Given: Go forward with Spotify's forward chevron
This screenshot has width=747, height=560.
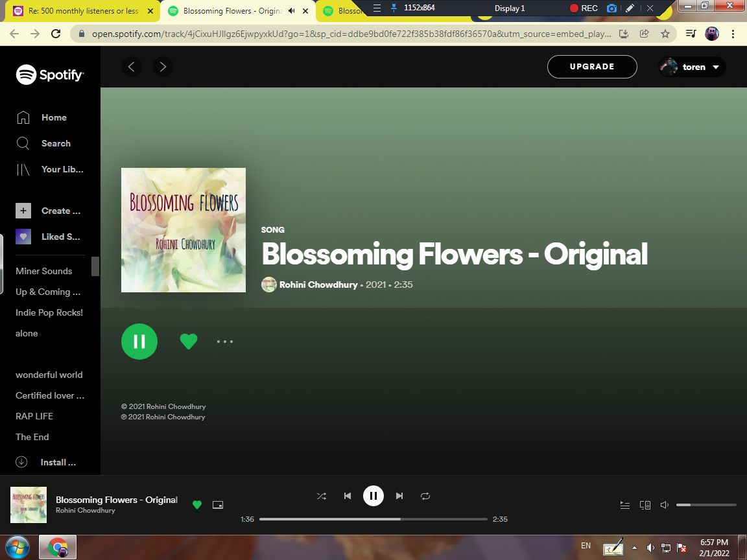Looking at the screenshot, I should pos(163,67).
